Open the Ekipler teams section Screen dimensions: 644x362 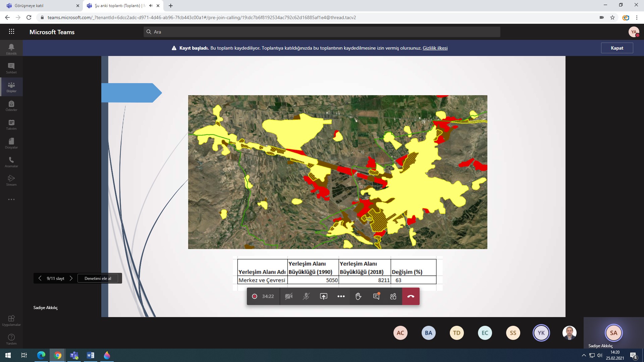(x=11, y=87)
